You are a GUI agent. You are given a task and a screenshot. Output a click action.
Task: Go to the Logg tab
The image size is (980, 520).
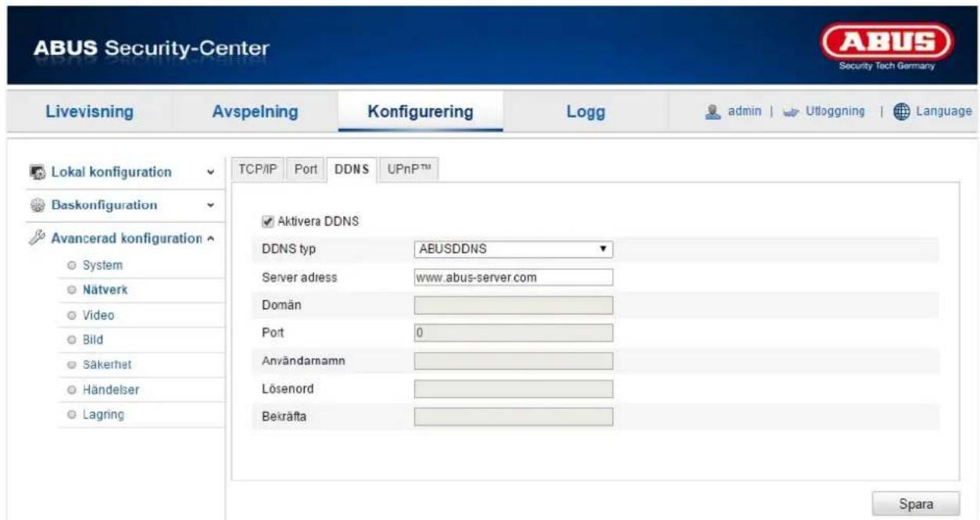585,112
